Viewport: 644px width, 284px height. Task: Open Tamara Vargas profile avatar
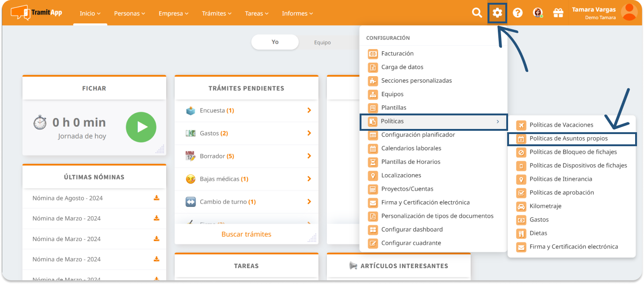tap(629, 13)
